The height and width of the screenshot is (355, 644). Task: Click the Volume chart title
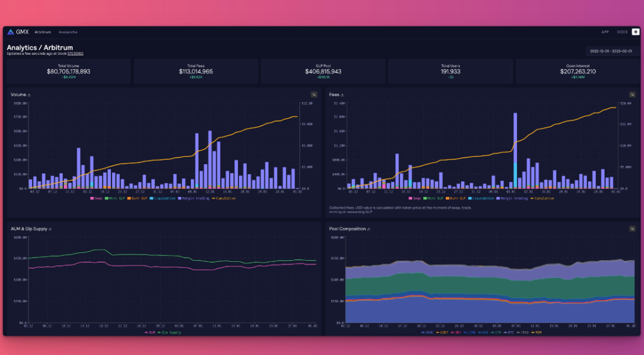(x=18, y=95)
